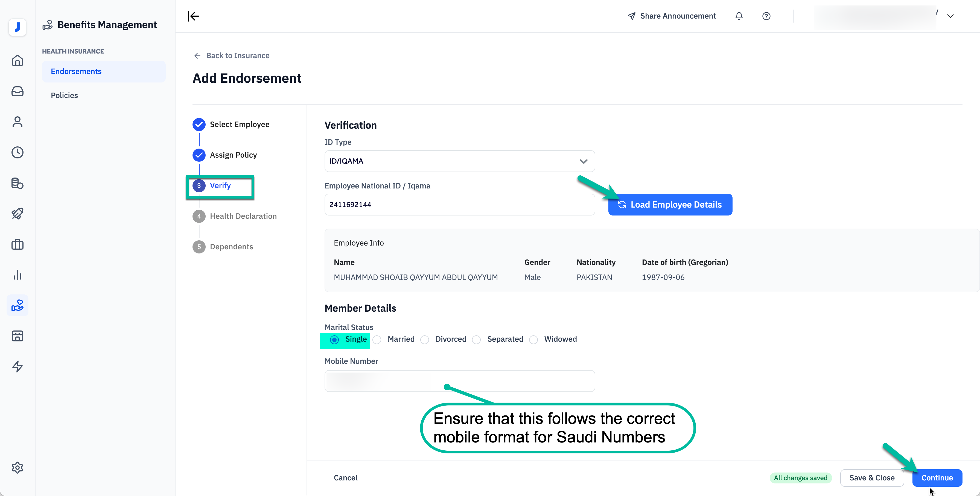Click the home icon in sidebar
Image resolution: width=980 pixels, height=496 pixels.
[x=17, y=61]
